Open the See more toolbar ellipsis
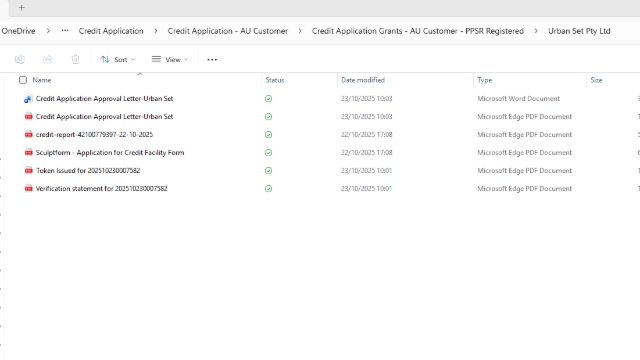 pyautogui.click(x=212, y=60)
